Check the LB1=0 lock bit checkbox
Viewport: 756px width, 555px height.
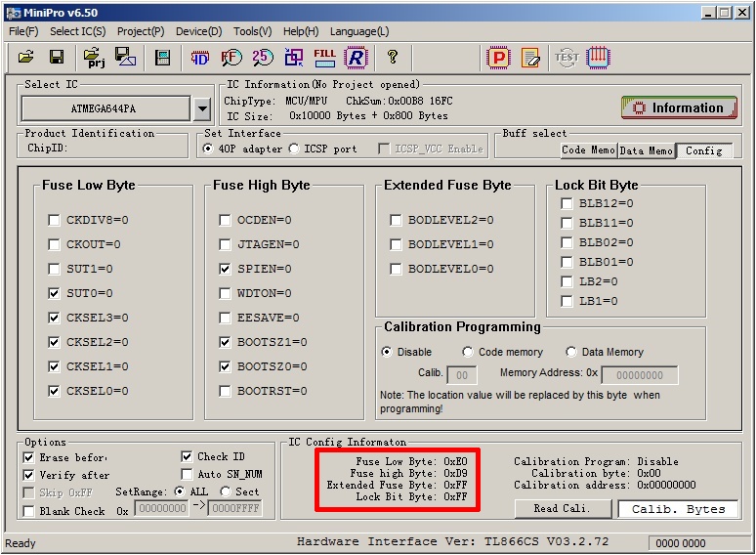point(567,301)
